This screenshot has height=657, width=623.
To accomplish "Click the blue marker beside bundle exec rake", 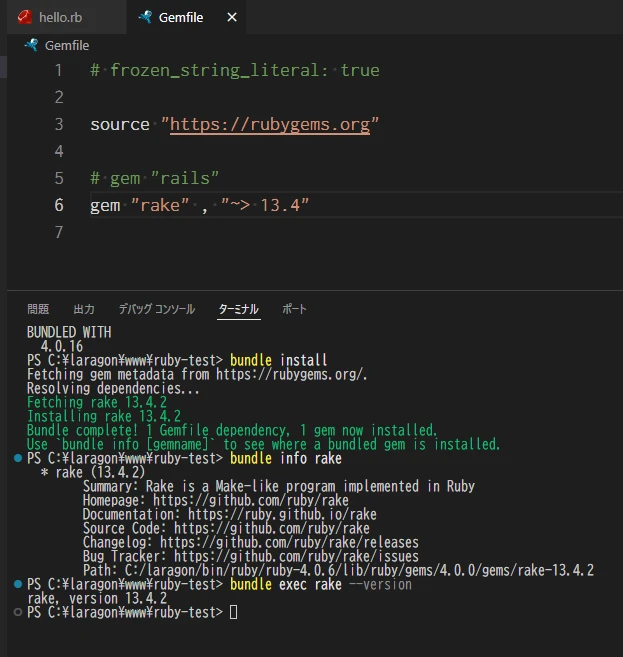I will click(18, 584).
